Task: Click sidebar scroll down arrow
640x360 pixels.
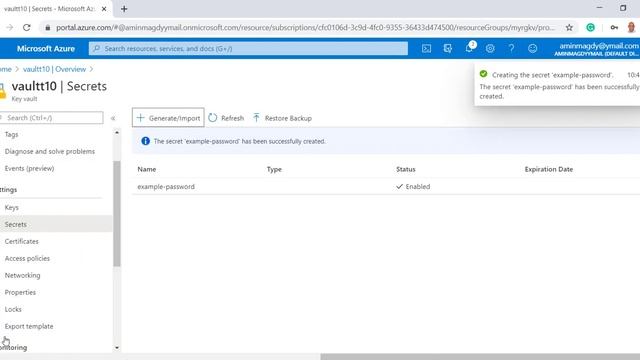Action: point(117,348)
